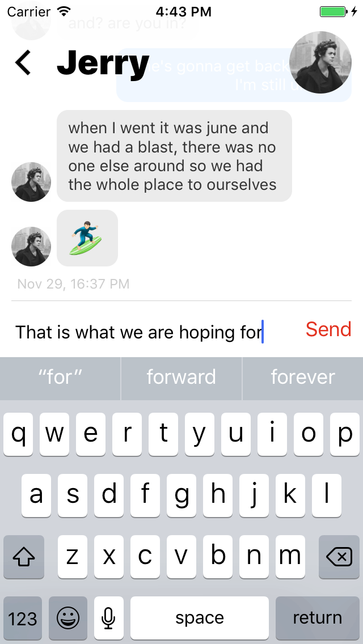Tap the microphone dictation key
The height and width of the screenshot is (644, 363).
(x=108, y=618)
